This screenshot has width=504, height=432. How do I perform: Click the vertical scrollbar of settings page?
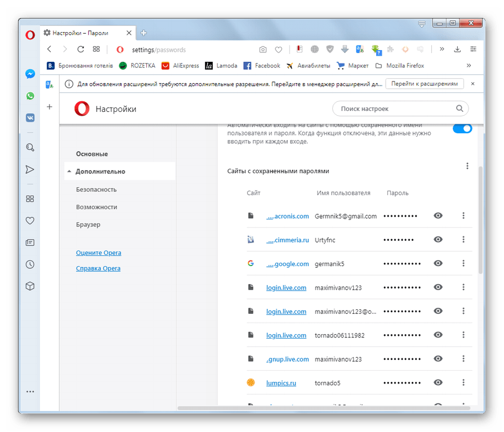480,214
